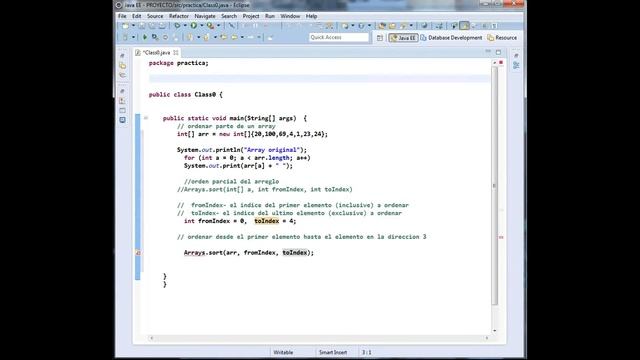Click the "Array original" string literal

click(x=271, y=150)
